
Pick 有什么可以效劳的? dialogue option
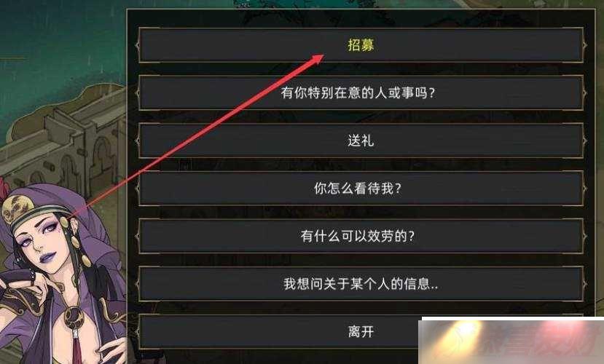[x=361, y=236]
